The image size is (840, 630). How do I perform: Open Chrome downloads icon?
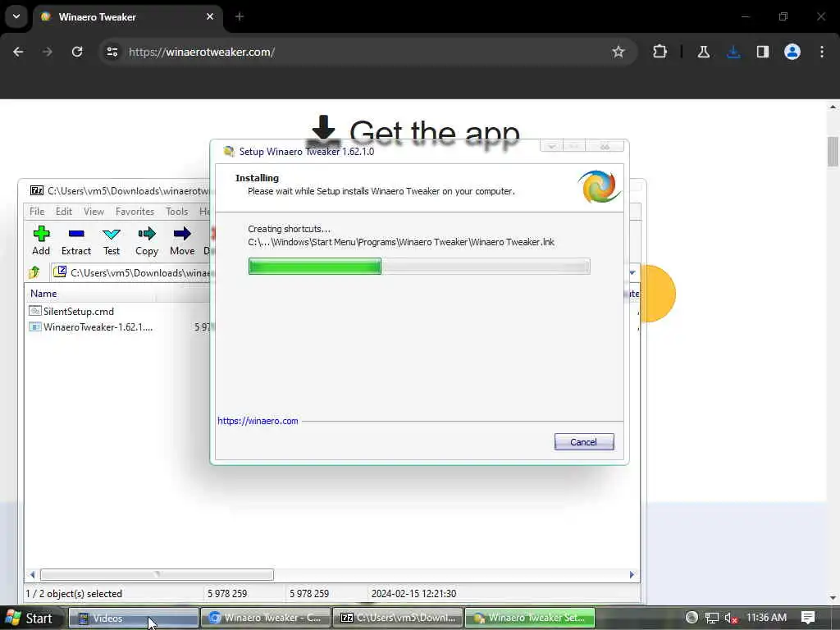coord(733,52)
